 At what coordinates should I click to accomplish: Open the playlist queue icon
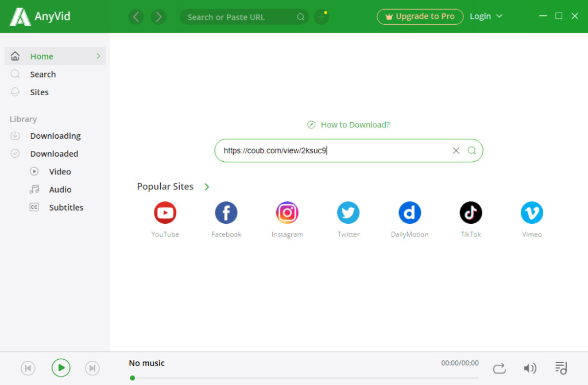(x=561, y=368)
